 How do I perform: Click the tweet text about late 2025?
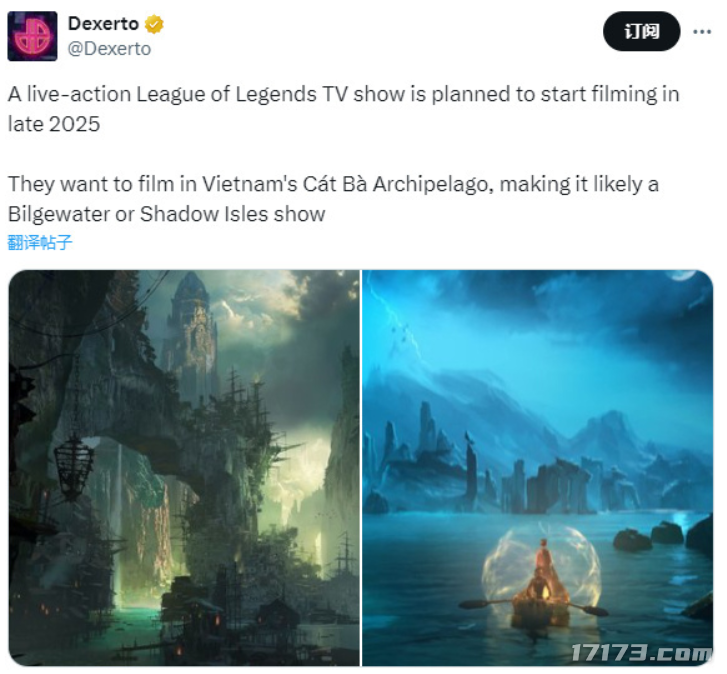pos(344,109)
